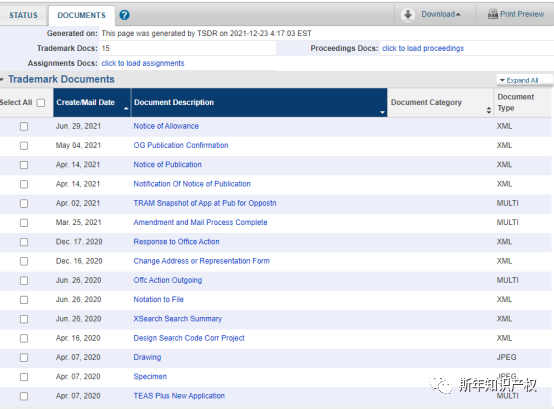This screenshot has height=410, width=554.
Task: Tick the Select All checkbox
Action: (41, 102)
